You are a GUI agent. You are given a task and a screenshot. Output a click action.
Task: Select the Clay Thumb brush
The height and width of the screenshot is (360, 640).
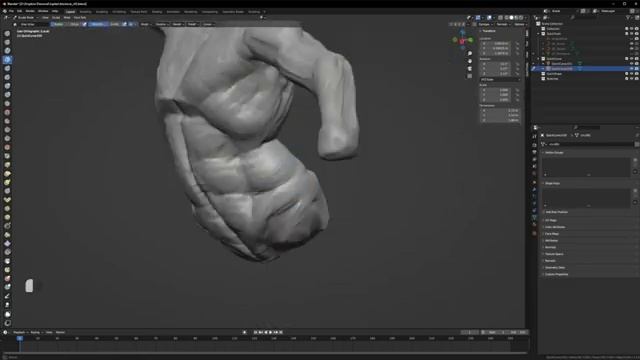coord(7,68)
